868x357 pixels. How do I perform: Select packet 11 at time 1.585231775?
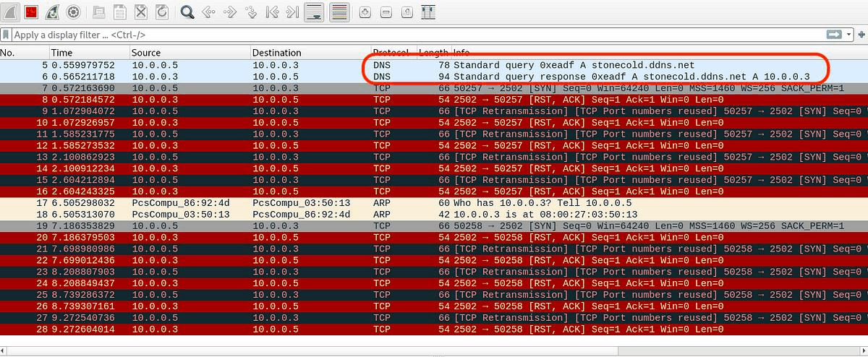click(x=434, y=134)
